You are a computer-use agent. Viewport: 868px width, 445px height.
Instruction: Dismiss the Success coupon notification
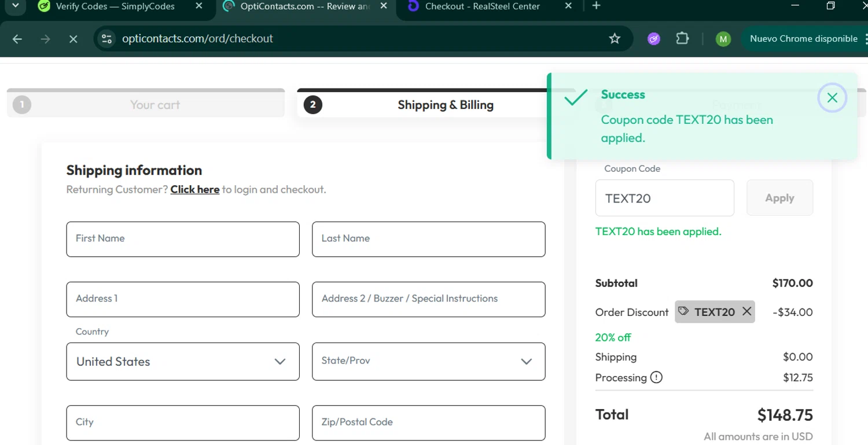point(832,98)
